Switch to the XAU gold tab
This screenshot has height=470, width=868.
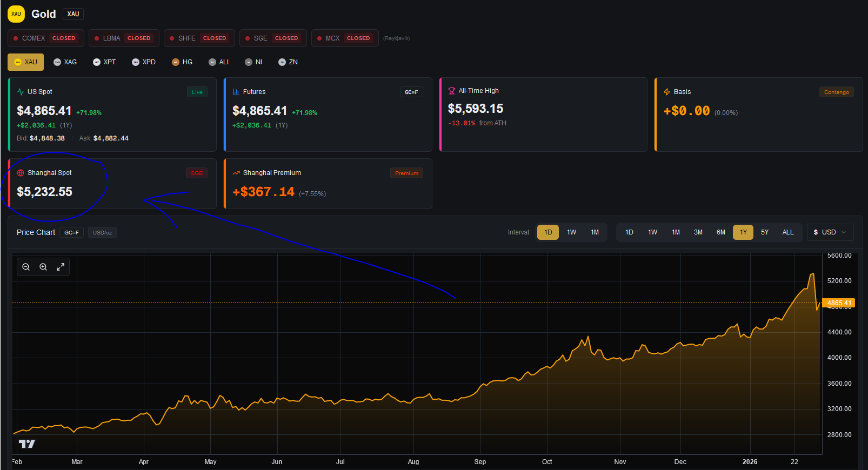[25, 62]
